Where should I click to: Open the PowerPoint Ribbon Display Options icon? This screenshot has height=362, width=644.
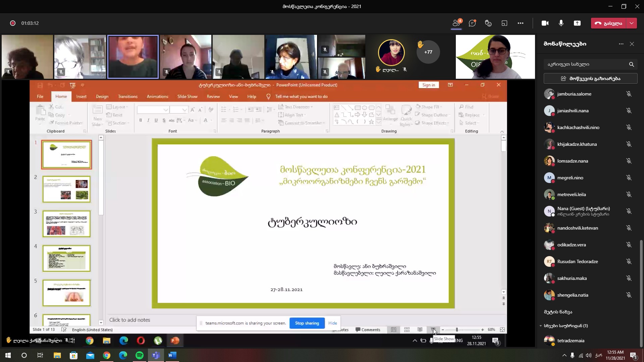tap(450, 85)
